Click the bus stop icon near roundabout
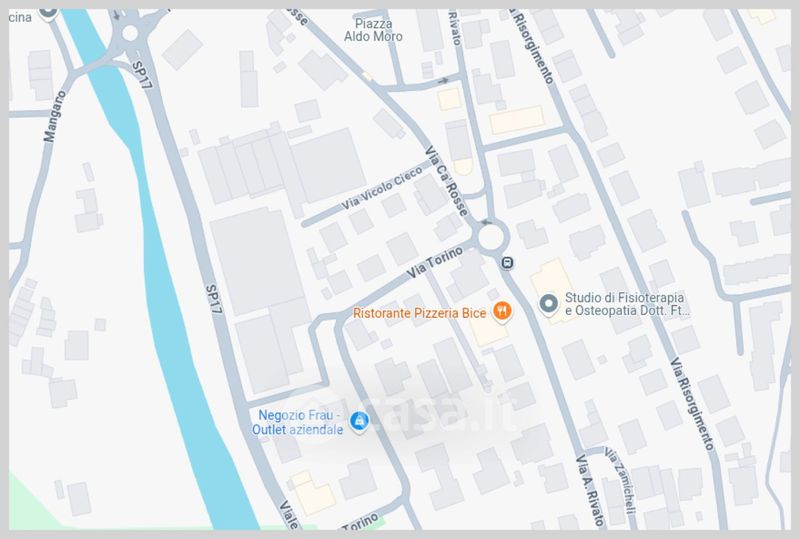 (x=507, y=263)
